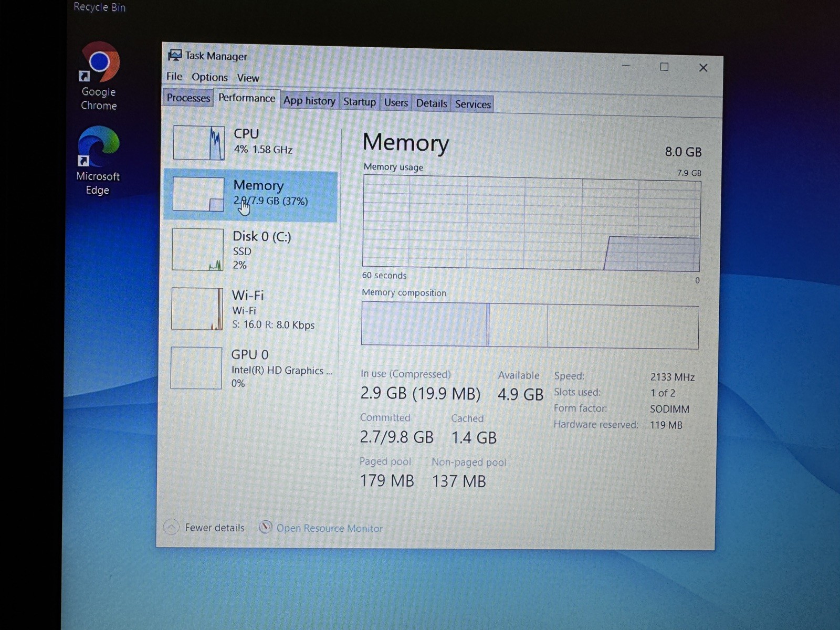Click the 7.9 GB graph maximum label
This screenshot has width=840, height=630.
689,173
